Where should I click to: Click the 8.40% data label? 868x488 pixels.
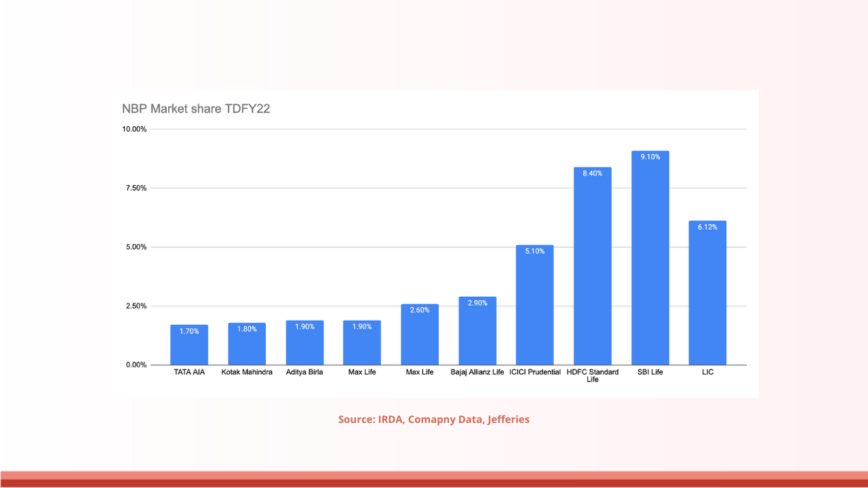pos(593,174)
